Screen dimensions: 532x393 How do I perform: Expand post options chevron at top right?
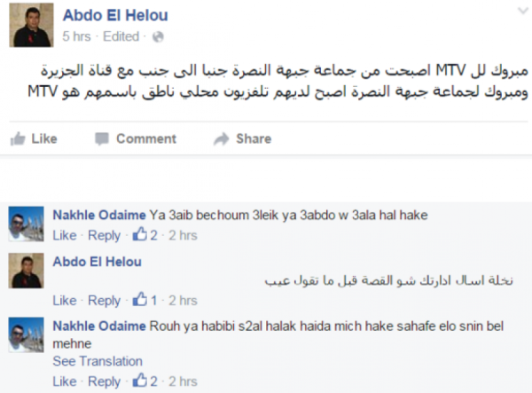(523, 11)
